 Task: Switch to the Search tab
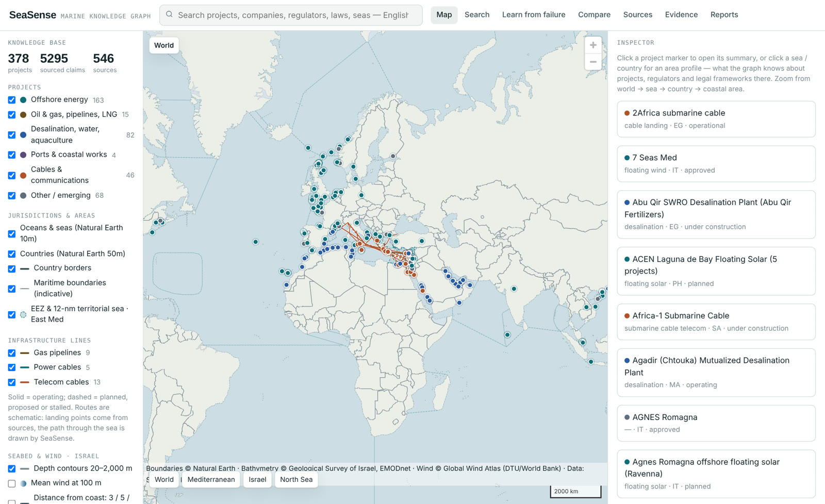pos(477,15)
